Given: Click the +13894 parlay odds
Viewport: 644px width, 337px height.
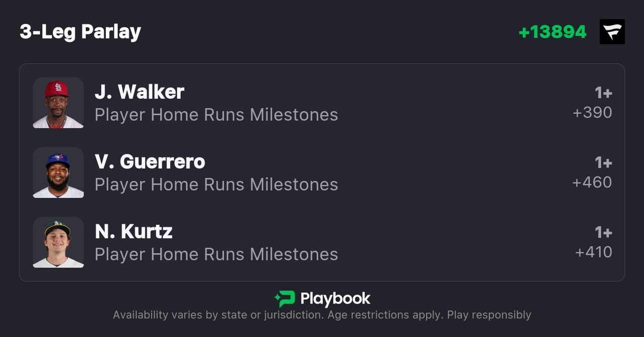Looking at the screenshot, I should (552, 32).
